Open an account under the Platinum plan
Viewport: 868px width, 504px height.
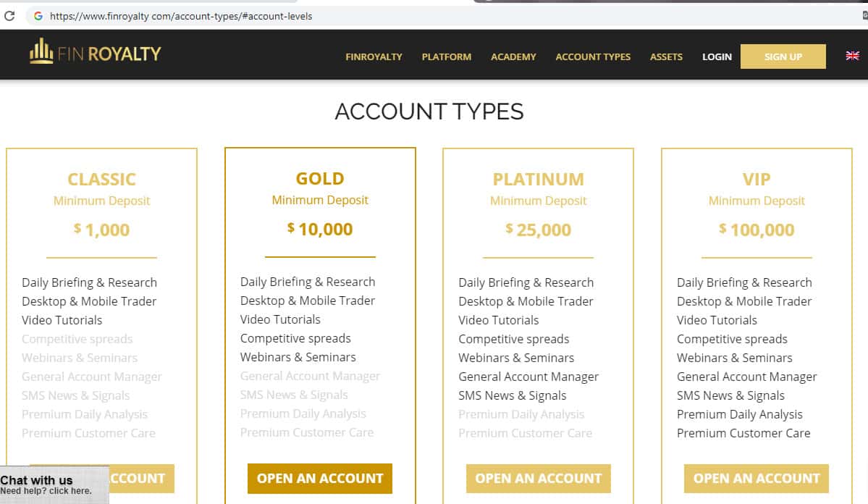[x=538, y=479]
